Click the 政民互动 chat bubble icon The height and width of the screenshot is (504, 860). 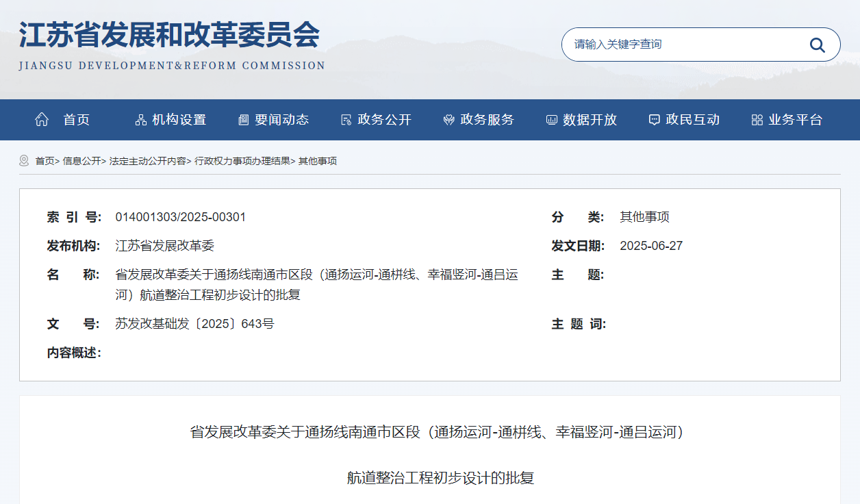point(654,120)
